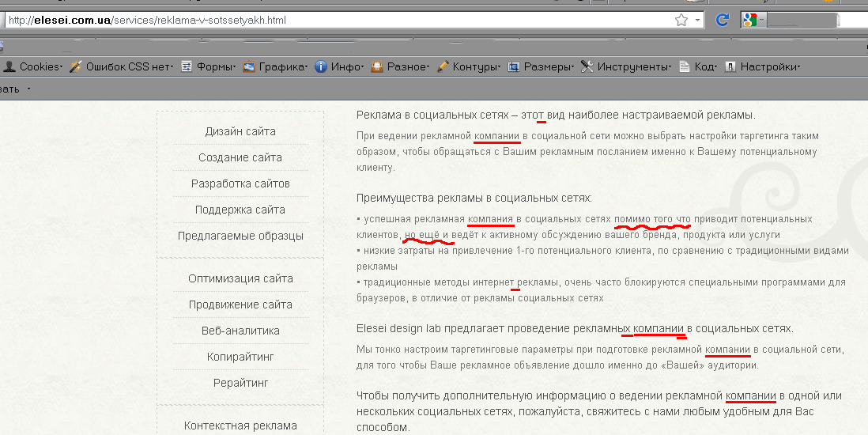Open Контекстная реклама sidebar link
The height and width of the screenshot is (435, 868).
[240, 426]
